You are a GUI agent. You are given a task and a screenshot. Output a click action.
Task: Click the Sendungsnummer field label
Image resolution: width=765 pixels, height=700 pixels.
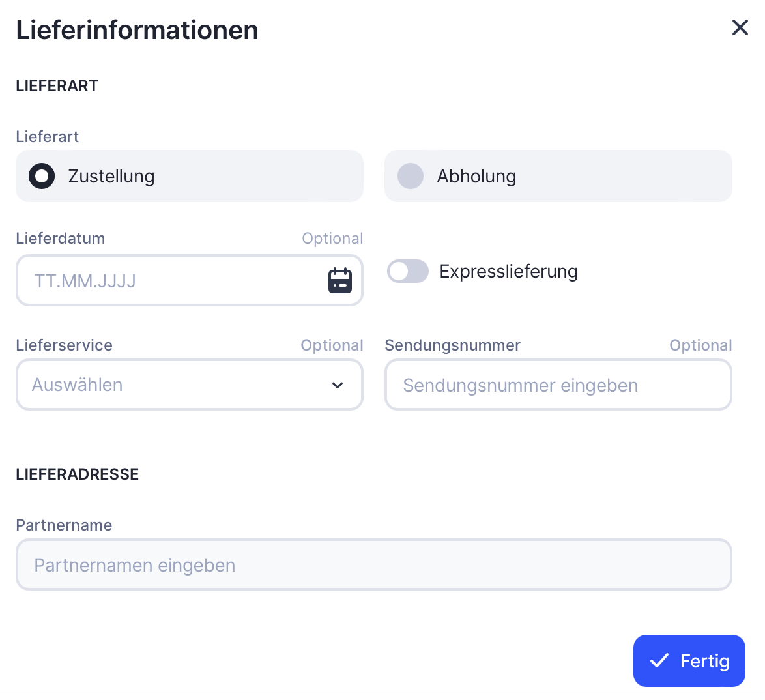tap(453, 345)
